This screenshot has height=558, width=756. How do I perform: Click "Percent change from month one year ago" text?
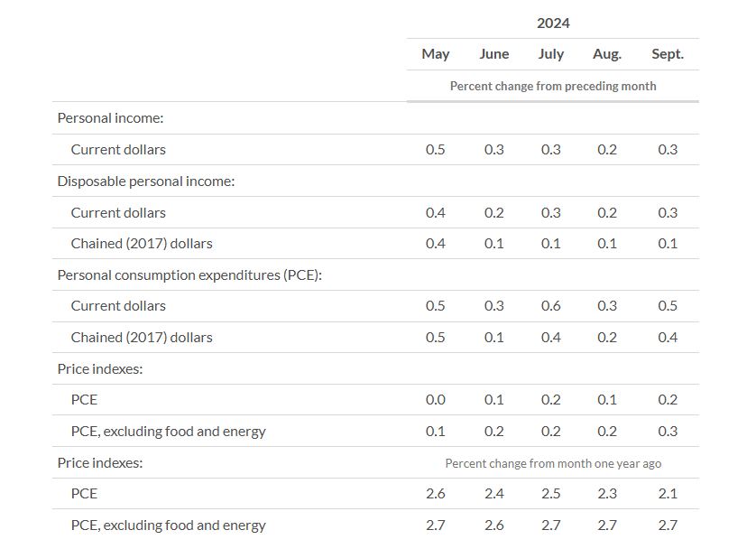[x=553, y=463]
